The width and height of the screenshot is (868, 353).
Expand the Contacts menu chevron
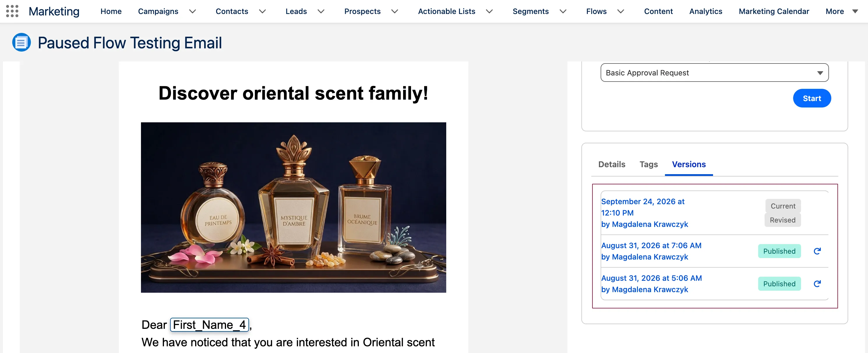pyautogui.click(x=262, y=11)
